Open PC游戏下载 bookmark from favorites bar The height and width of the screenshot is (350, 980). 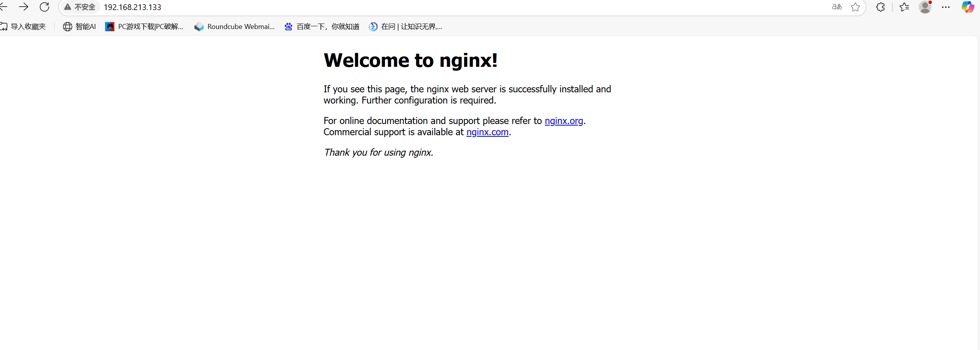pos(144,26)
